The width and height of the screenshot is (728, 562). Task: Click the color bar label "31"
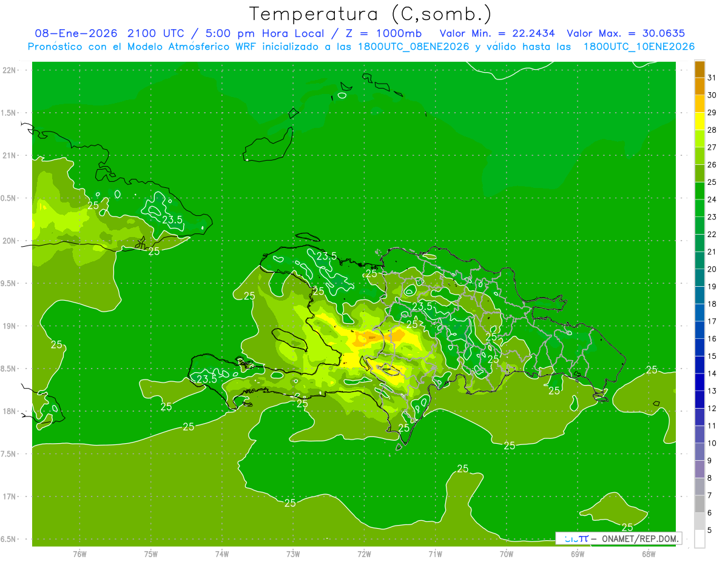click(712, 78)
